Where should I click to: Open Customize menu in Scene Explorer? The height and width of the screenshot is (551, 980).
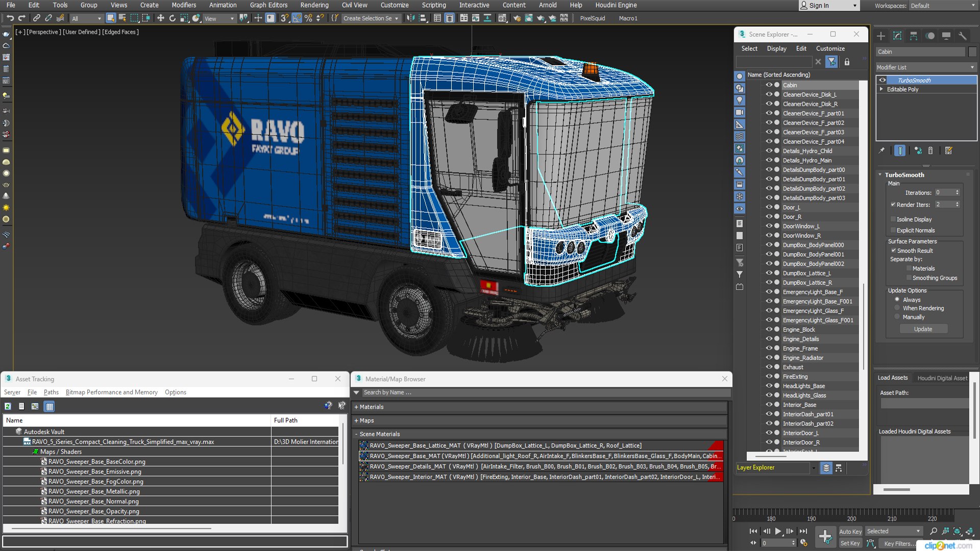coord(830,48)
